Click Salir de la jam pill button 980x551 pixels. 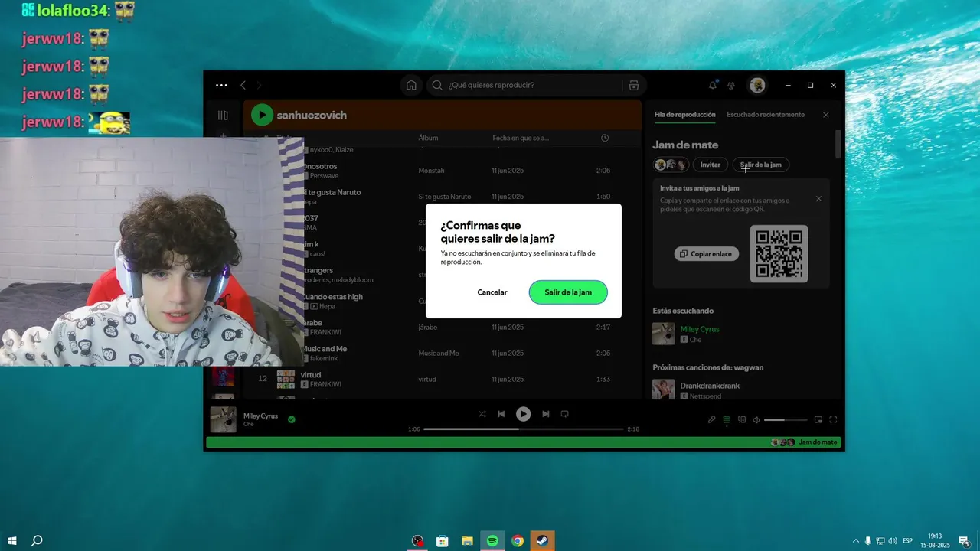761,165
